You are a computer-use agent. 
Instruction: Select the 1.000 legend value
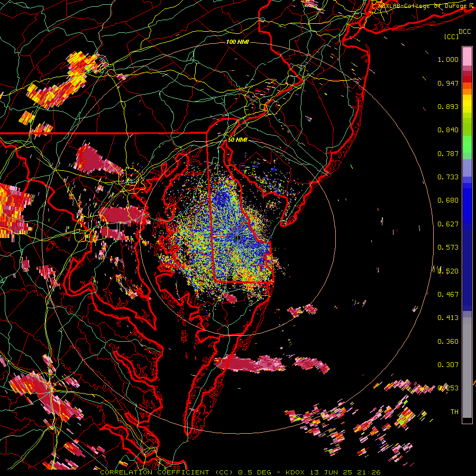(x=448, y=59)
